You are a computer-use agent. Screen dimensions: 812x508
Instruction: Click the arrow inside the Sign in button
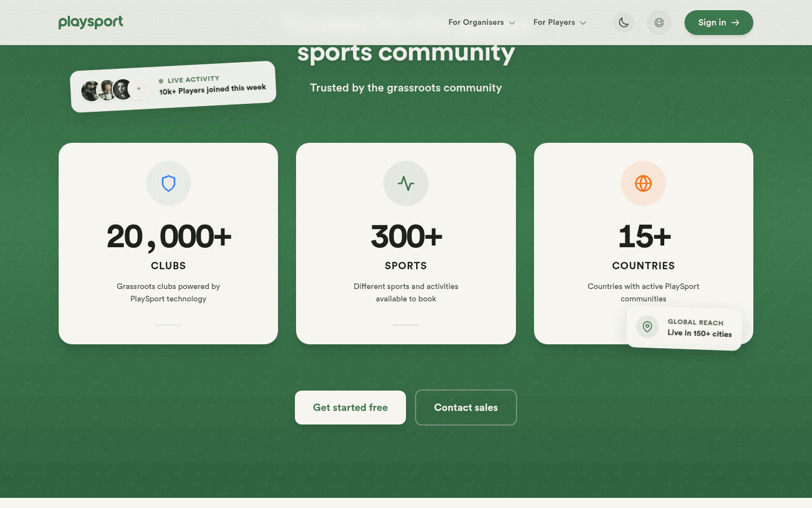pyautogui.click(x=735, y=23)
